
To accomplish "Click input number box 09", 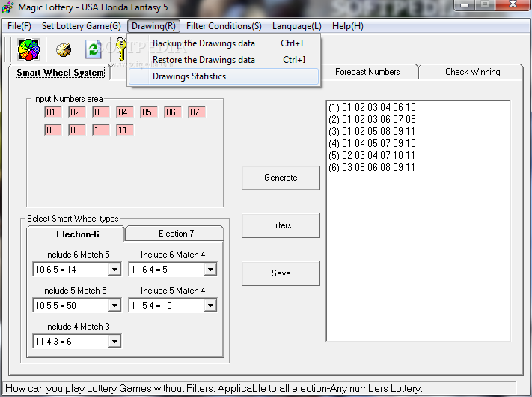I will tap(77, 130).
